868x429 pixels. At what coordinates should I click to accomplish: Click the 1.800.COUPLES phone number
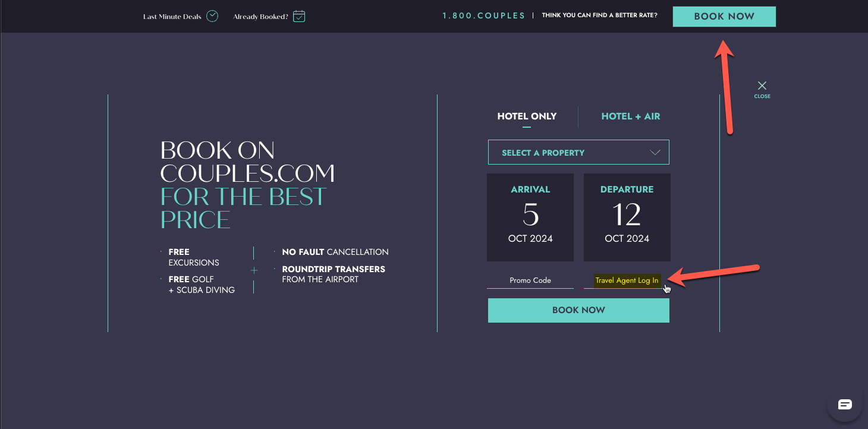[484, 16]
